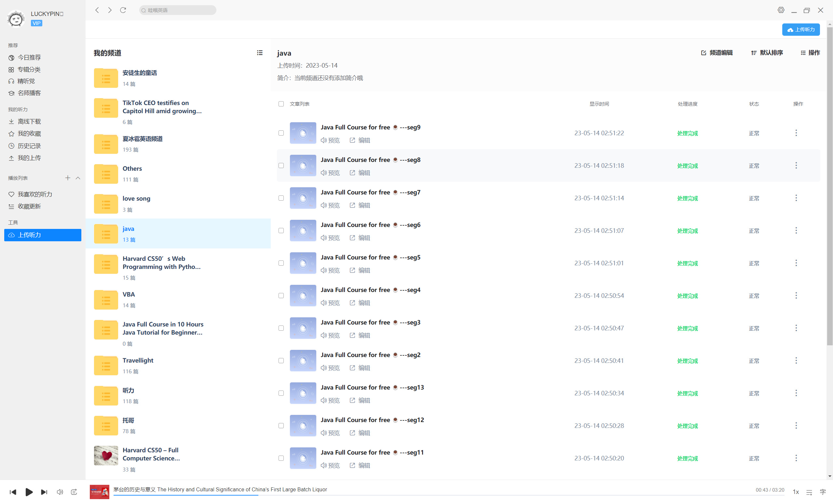Image resolution: width=833 pixels, height=504 pixels.
Task: Open the playlist queue icon in player bar
Action: 809,492
